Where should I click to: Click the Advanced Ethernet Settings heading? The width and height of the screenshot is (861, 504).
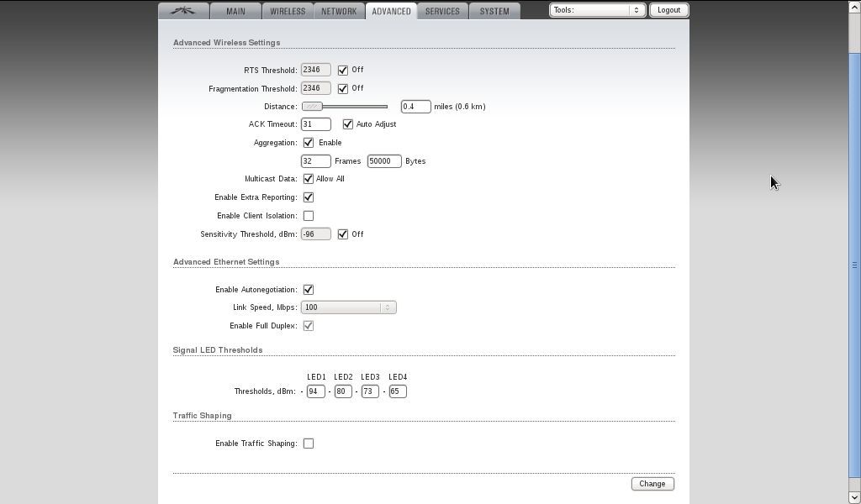pyautogui.click(x=226, y=262)
